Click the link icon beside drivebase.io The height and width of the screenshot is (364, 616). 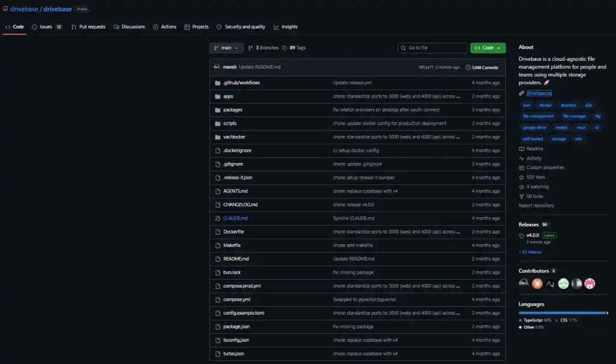tap(522, 93)
